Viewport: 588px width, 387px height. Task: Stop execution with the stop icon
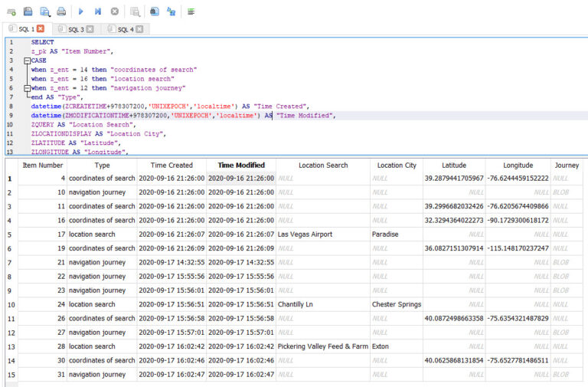115,11
